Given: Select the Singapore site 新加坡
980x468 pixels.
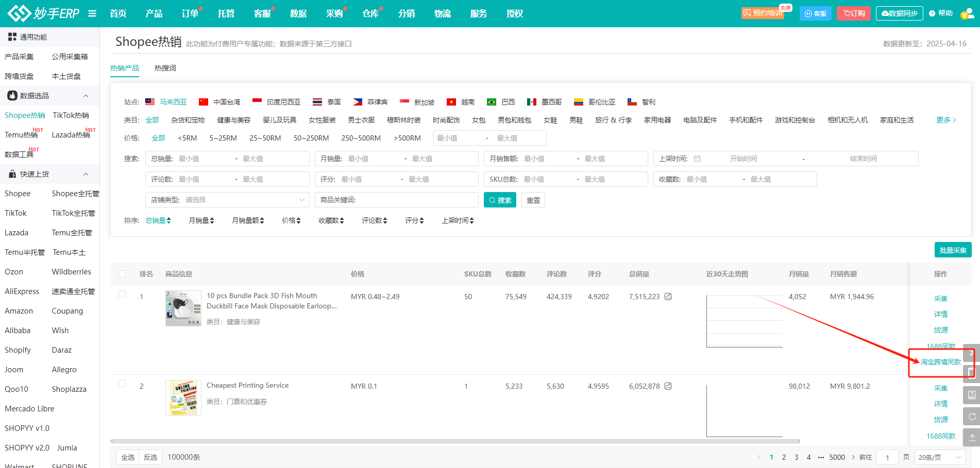Looking at the screenshot, I should coord(417,102).
